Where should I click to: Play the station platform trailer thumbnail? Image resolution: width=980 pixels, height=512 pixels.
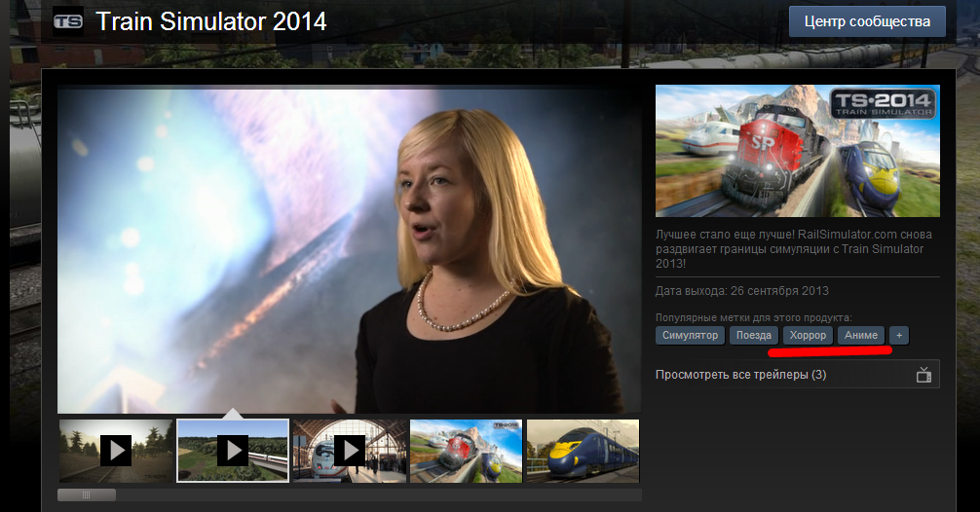pos(350,451)
